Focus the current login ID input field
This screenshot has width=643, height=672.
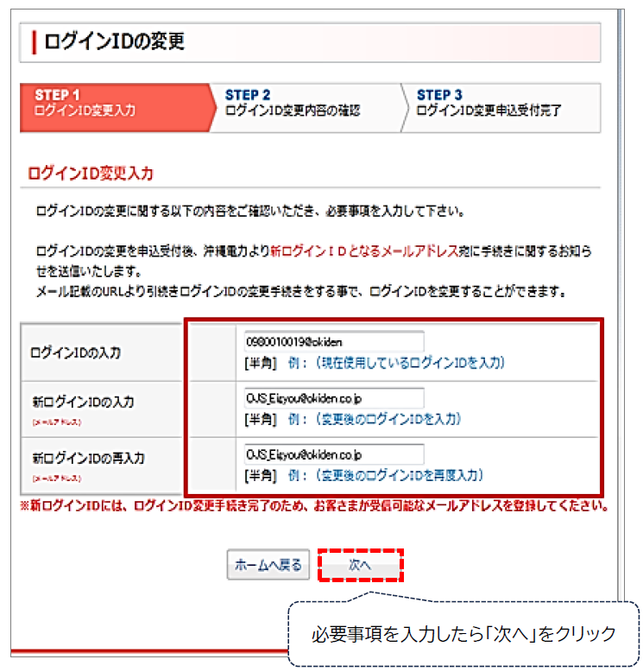(x=334, y=341)
